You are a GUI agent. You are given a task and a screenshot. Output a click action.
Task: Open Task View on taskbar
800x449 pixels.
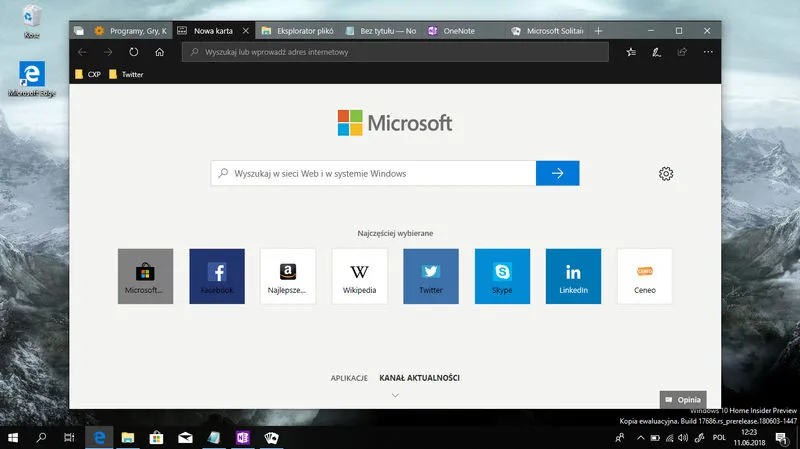coord(69,438)
